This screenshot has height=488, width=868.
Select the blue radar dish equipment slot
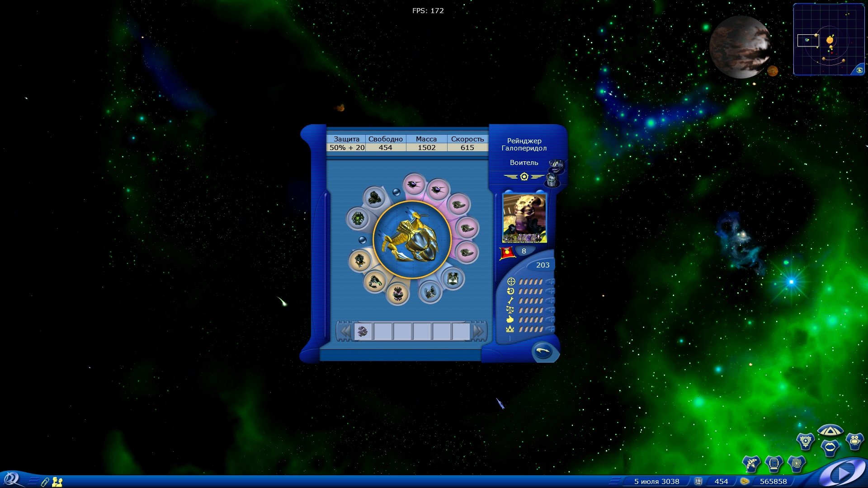pyautogui.click(x=430, y=292)
